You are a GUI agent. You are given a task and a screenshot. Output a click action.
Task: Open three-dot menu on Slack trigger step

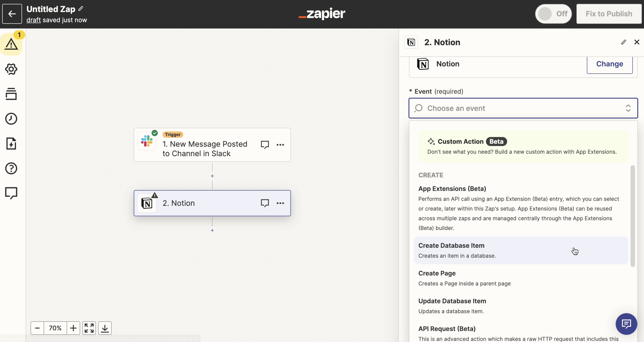point(280,145)
